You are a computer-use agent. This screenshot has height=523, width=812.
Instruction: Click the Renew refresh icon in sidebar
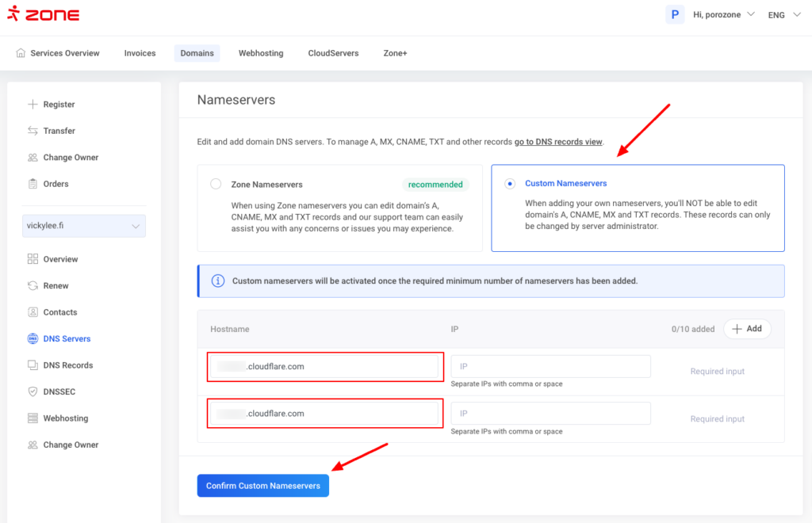click(x=33, y=286)
